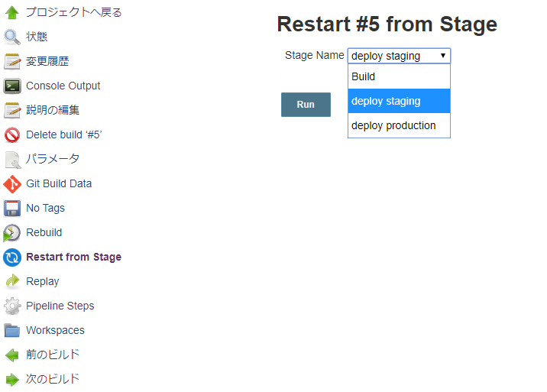This screenshot has width=547, height=392.
Task: Go to 次のビルド next build
Action: click(53, 379)
